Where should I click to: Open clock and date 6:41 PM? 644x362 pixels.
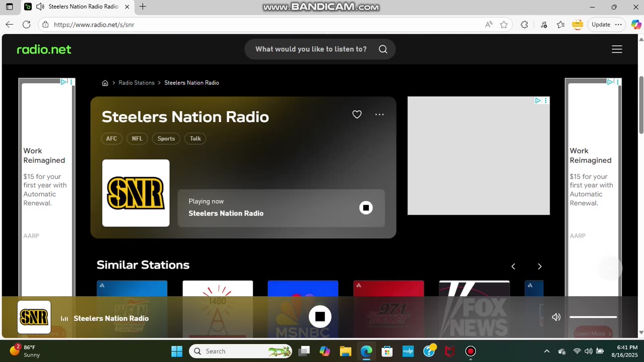pos(623,351)
